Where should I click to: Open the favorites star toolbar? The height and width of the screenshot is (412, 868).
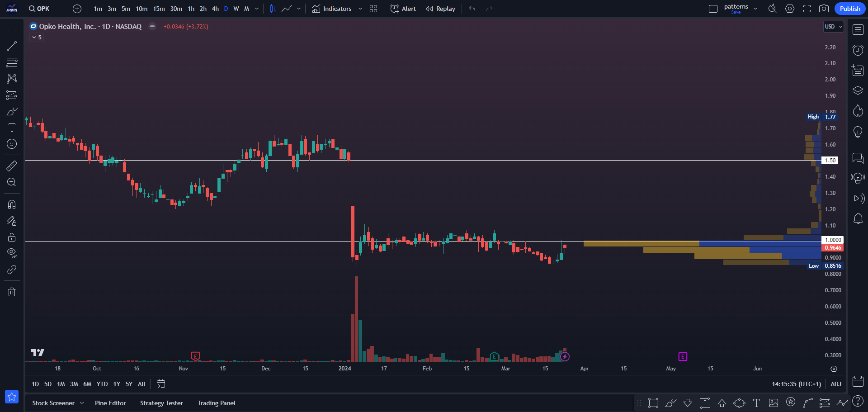point(12,397)
